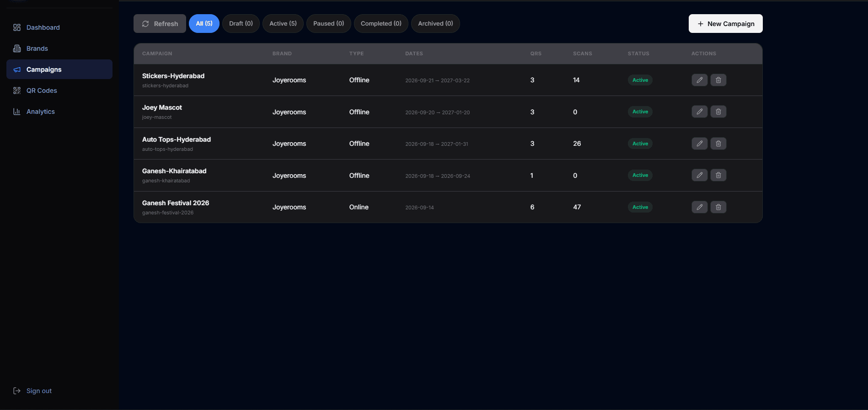Screen dimensions: 868x410
Task: Show Archived (0) campaigns
Action: [x=435, y=24]
